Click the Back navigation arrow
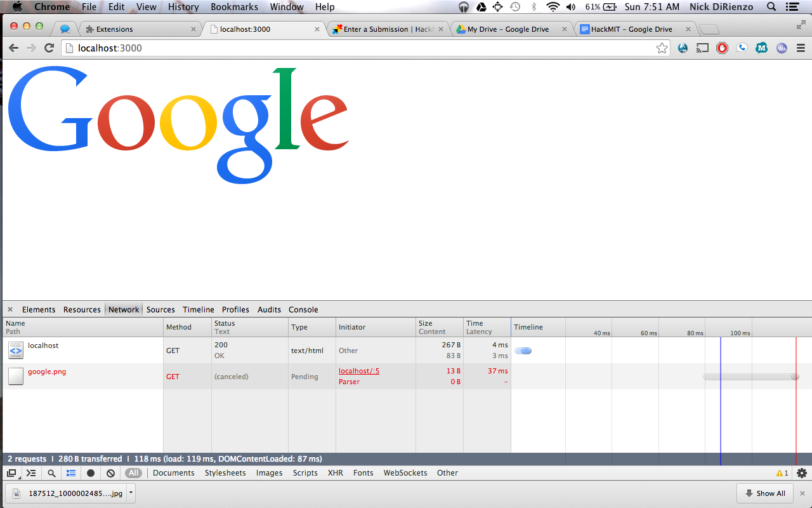The image size is (812, 508). [13, 48]
